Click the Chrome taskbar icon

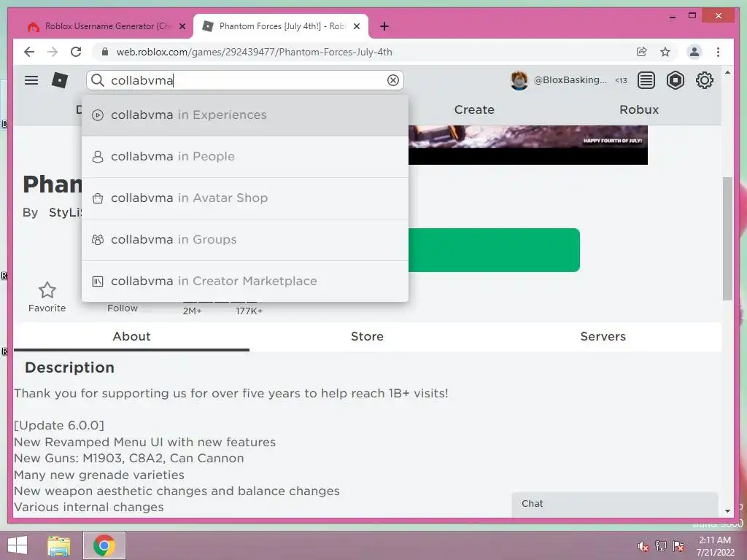coord(104,545)
